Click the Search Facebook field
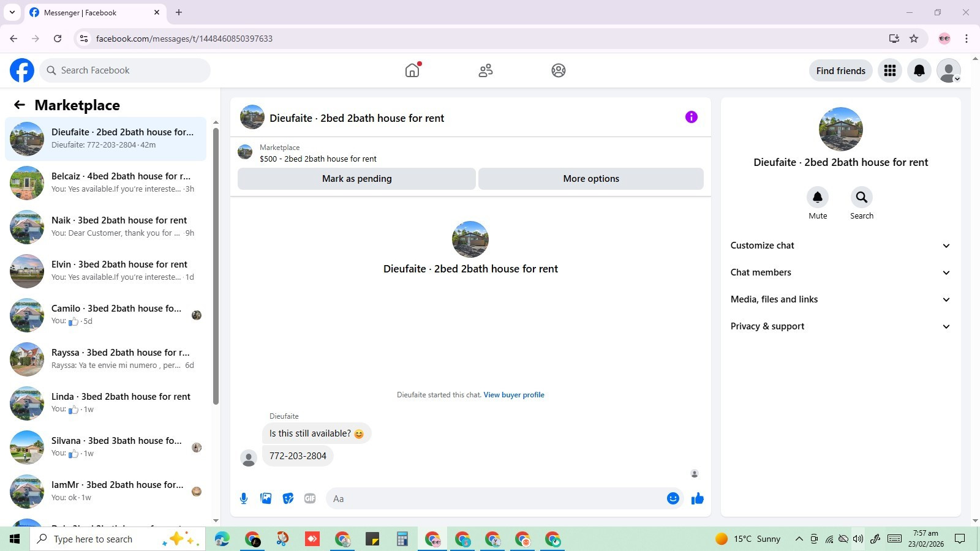Image resolution: width=980 pixels, height=551 pixels. [125, 70]
